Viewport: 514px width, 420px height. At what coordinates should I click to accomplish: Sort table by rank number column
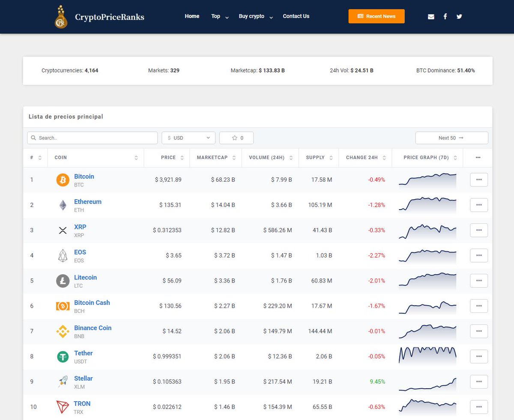tap(36, 158)
